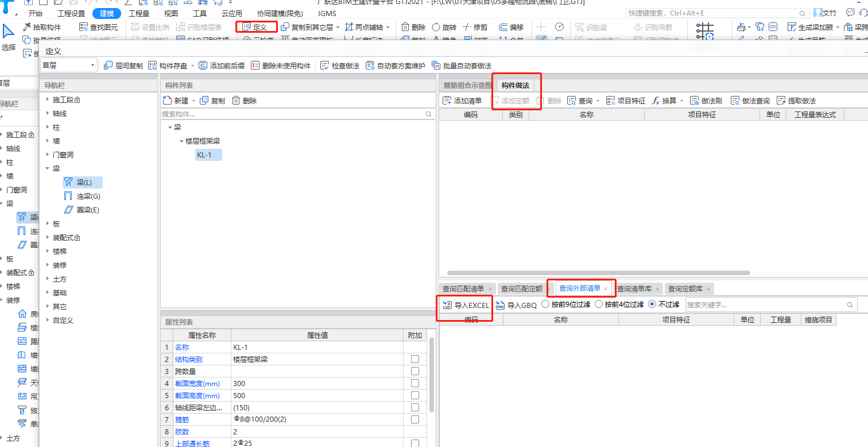This screenshot has width=868, height=447.
Task: Click 添加前后缀 add prefix/suffix button
Action: [222, 65]
